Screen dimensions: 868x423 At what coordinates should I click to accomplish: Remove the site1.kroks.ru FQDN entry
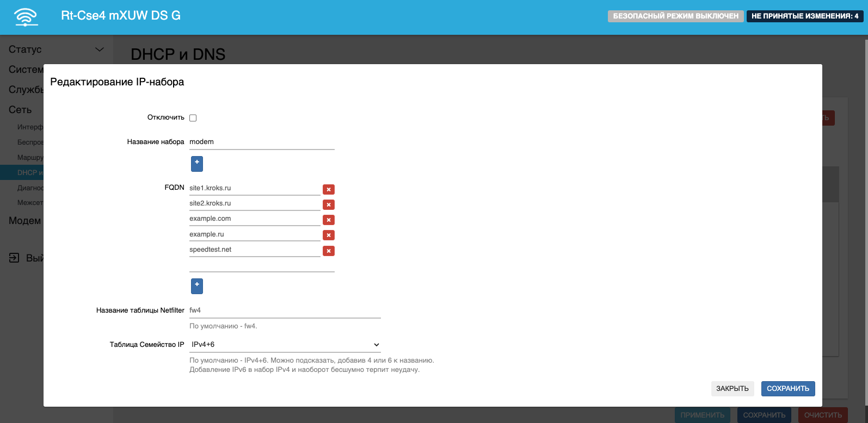point(329,189)
